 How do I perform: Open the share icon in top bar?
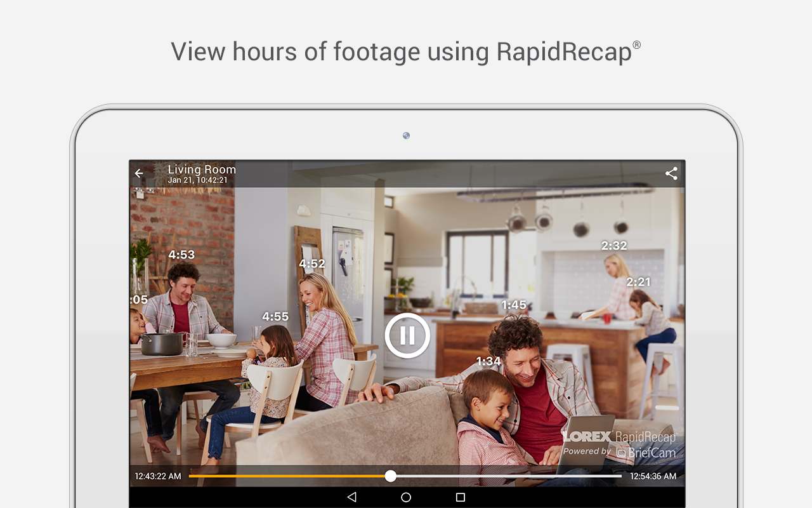pos(671,173)
